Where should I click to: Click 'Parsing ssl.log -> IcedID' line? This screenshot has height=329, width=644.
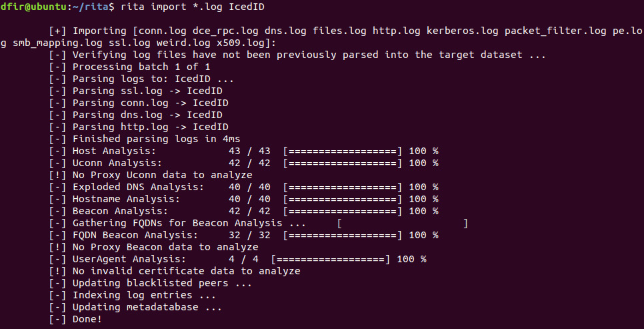pos(135,91)
